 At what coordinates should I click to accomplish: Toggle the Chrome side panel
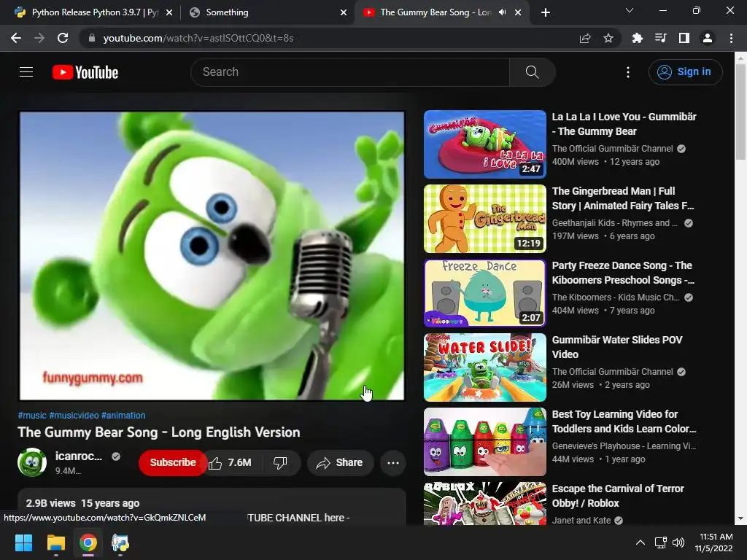click(684, 38)
